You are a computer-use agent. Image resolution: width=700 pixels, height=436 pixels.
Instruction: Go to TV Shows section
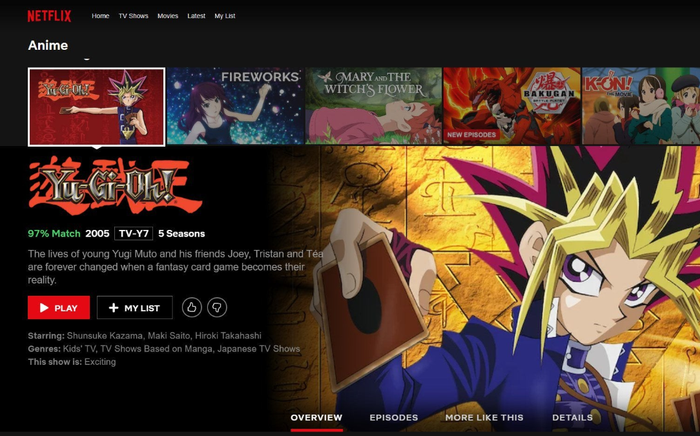tap(133, 16)
